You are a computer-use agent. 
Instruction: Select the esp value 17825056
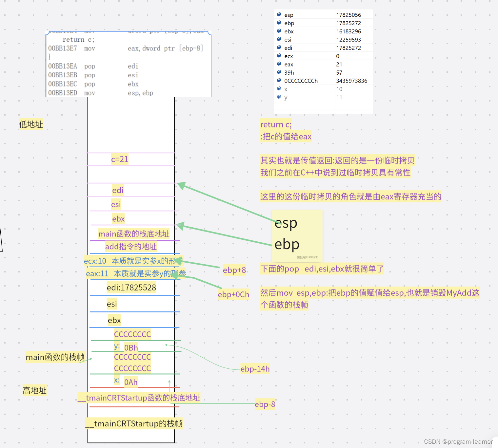pyautogui.click(x=349, y=15)
